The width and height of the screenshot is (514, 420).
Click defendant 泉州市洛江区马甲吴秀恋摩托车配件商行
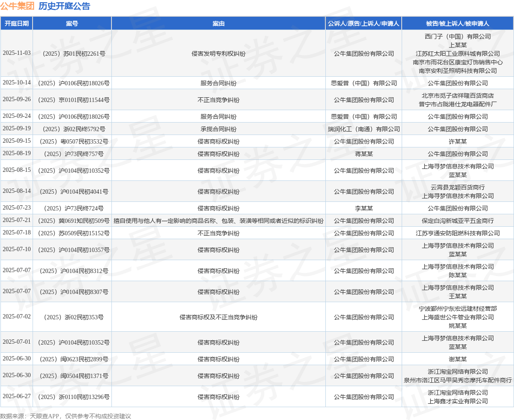[x=457, y=380]
